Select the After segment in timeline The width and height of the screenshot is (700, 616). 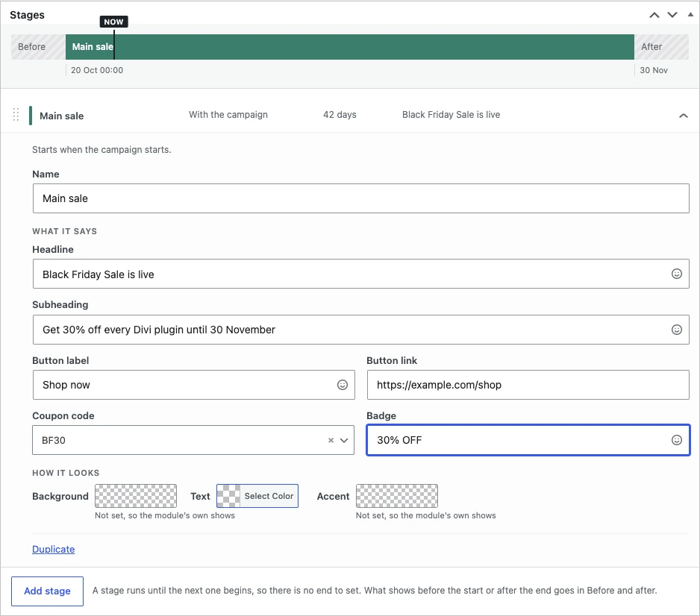coord(662,47)
